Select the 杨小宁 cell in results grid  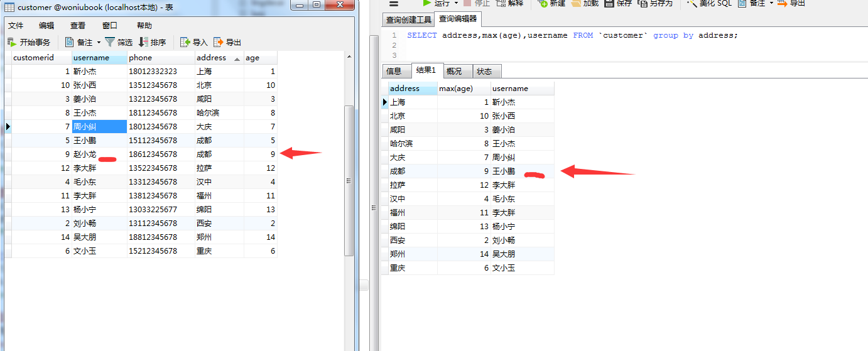click(x=523, y=227)
